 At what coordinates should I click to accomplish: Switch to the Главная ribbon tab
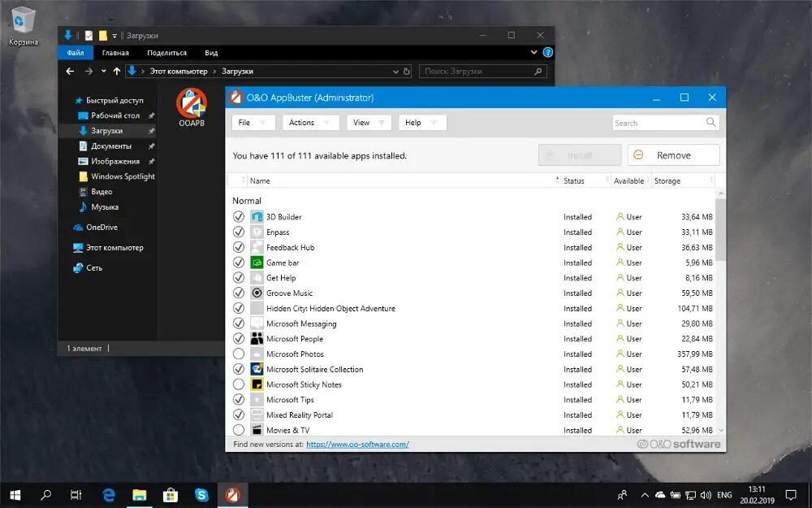pos(115,52)
